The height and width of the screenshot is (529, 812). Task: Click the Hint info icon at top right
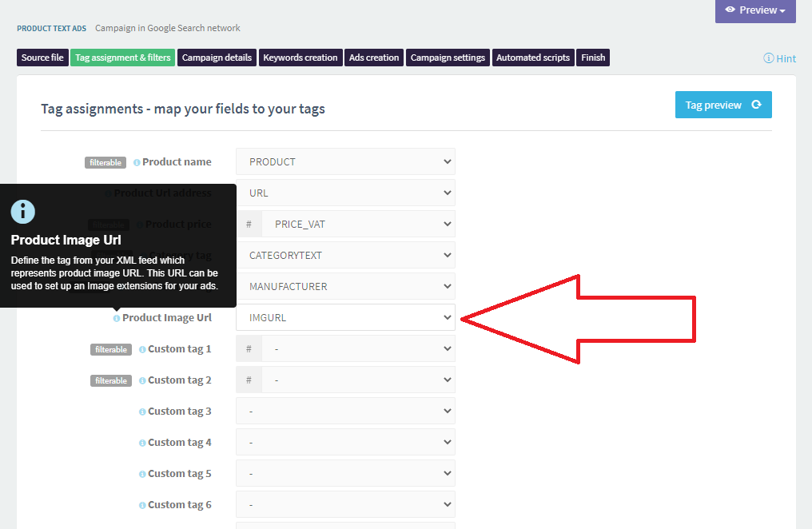point(769,58)
